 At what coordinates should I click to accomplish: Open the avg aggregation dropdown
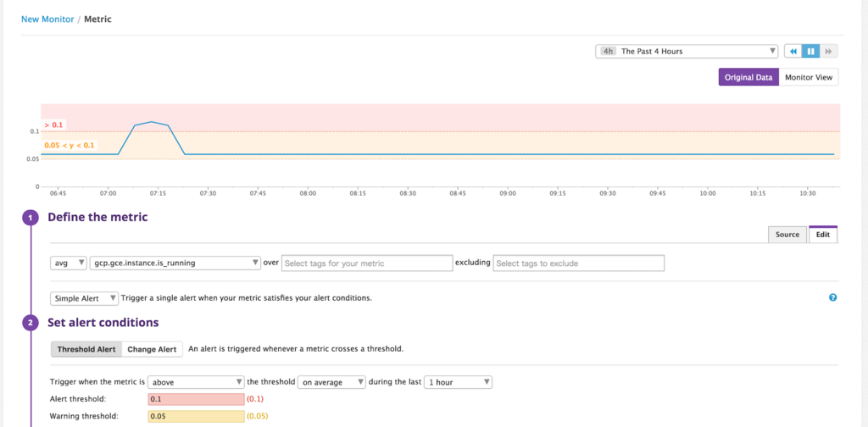[x=69, y=263]
